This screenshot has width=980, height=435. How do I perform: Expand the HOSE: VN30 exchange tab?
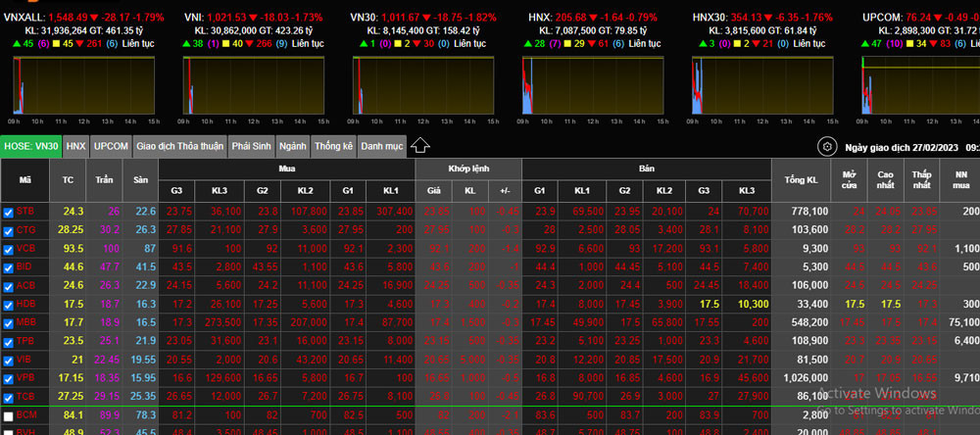[31, 146]
